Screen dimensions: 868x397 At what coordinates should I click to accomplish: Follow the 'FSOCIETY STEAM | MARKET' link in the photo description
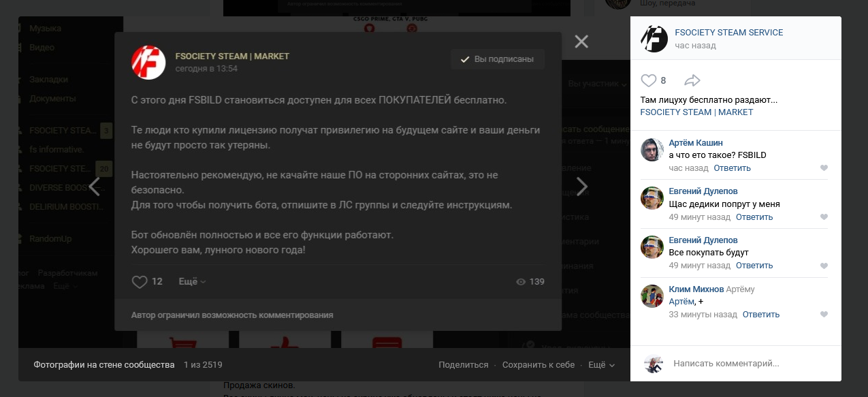[x=696, y=112]
